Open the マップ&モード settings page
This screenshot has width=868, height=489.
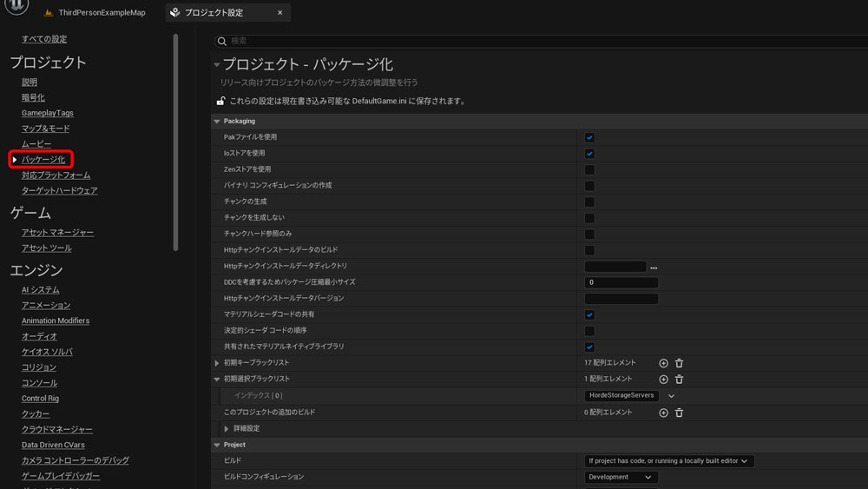tap(45, 129)
